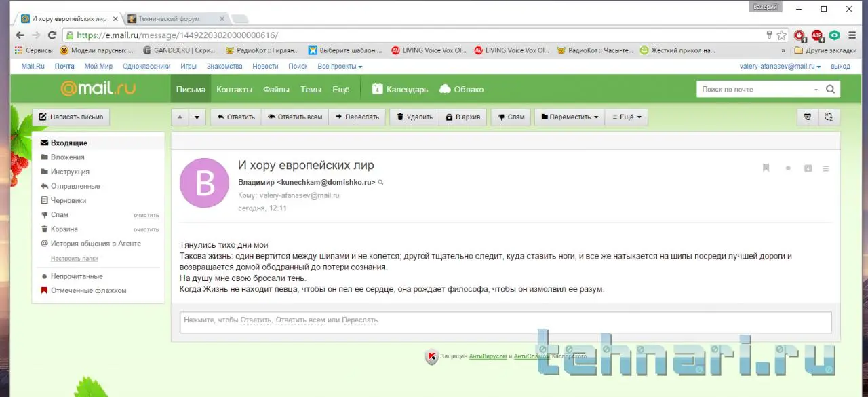Click the Переслать button

click(x=357, y=117)
